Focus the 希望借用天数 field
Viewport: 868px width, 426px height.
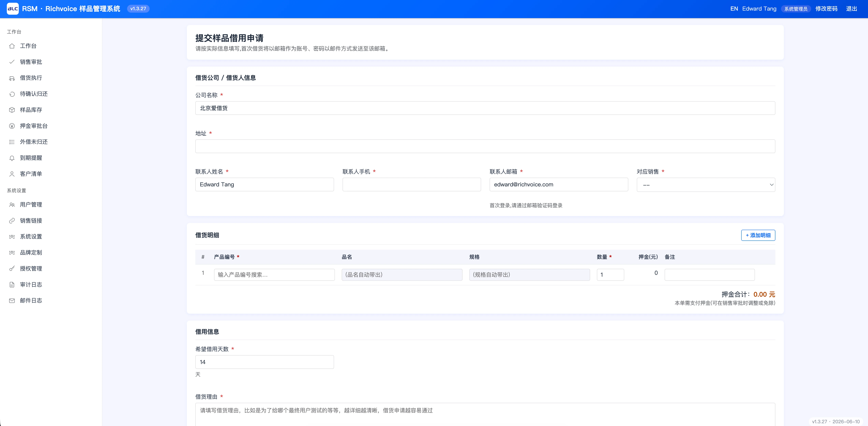point(264,362)
